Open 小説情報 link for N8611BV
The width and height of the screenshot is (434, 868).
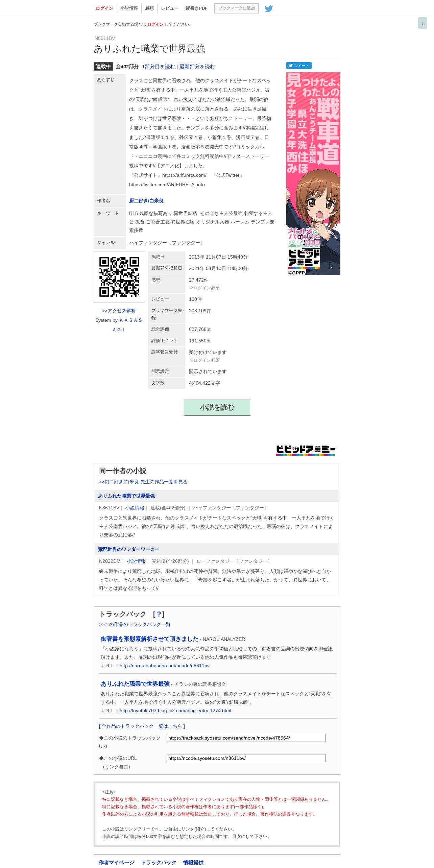[x=135, y=508]
